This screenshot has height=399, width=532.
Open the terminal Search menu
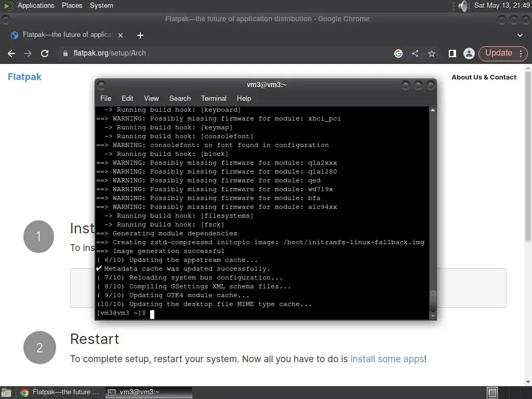[180, 98]
